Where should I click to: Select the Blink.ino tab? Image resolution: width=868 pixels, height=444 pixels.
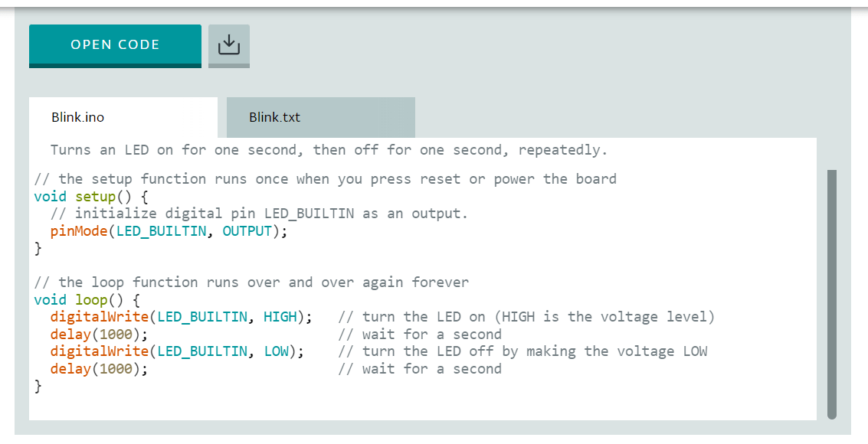[x=123, y=117]
